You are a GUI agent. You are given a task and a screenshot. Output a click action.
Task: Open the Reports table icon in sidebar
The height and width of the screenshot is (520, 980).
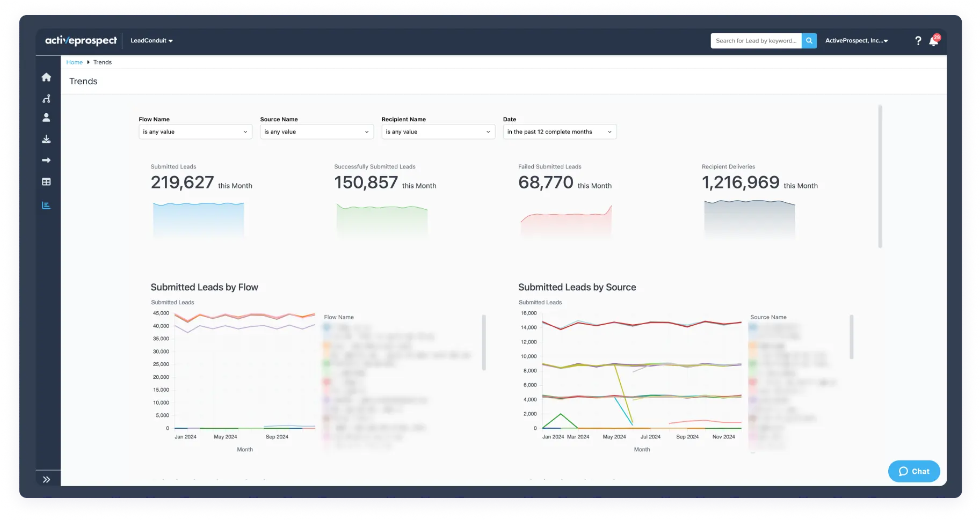[x=47, y=181]
